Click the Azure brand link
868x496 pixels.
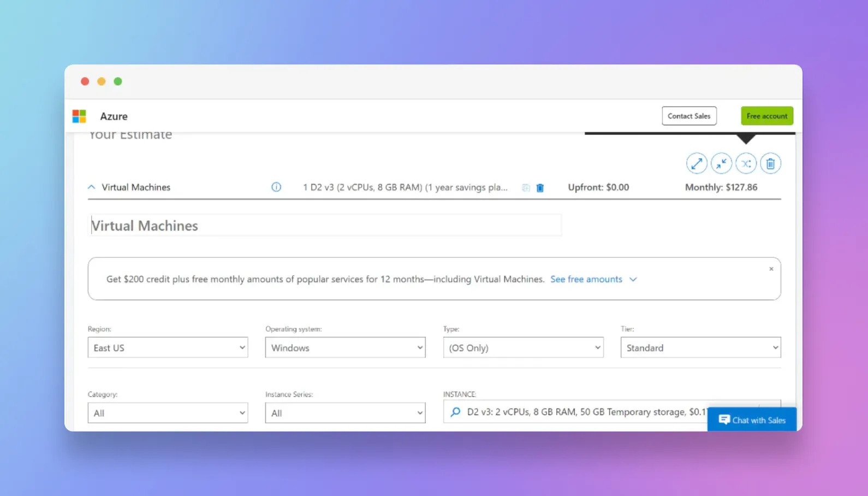tap(114, 116)
